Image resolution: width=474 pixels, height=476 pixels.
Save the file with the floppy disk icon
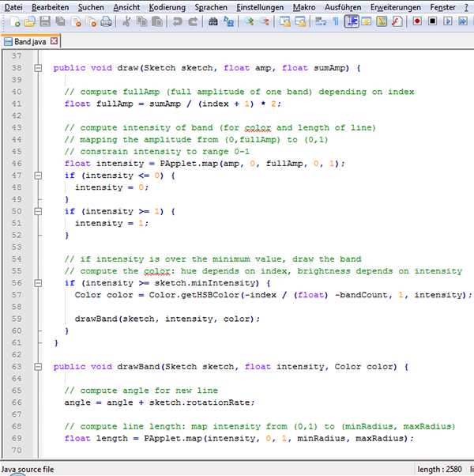pos(45,21)
